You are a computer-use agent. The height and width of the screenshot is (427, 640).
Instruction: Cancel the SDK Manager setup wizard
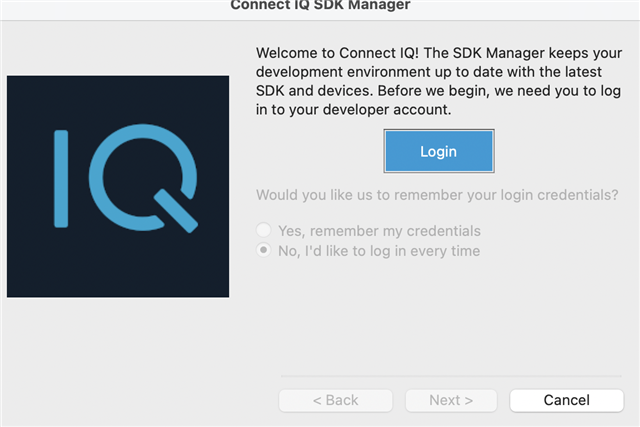[567, 400]
